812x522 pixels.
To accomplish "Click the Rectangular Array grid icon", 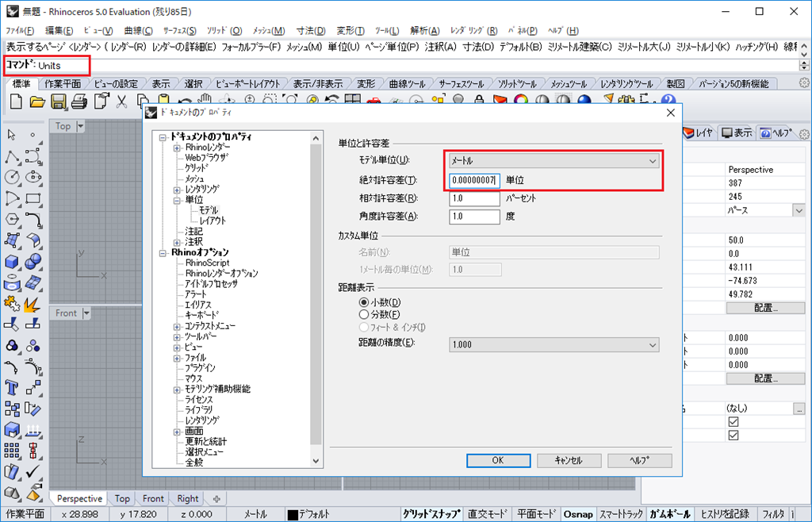I will 12,451.
